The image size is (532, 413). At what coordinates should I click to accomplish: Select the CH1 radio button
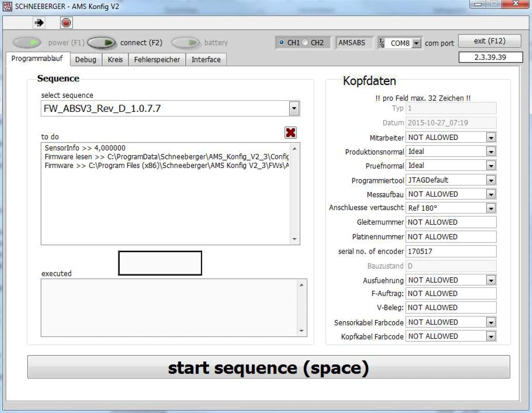[x=282, y=42]
